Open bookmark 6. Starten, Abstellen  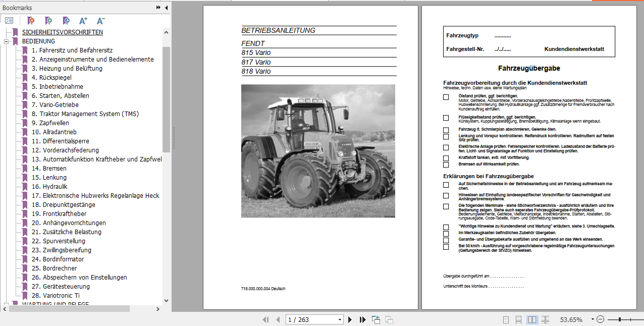point(60,95)
